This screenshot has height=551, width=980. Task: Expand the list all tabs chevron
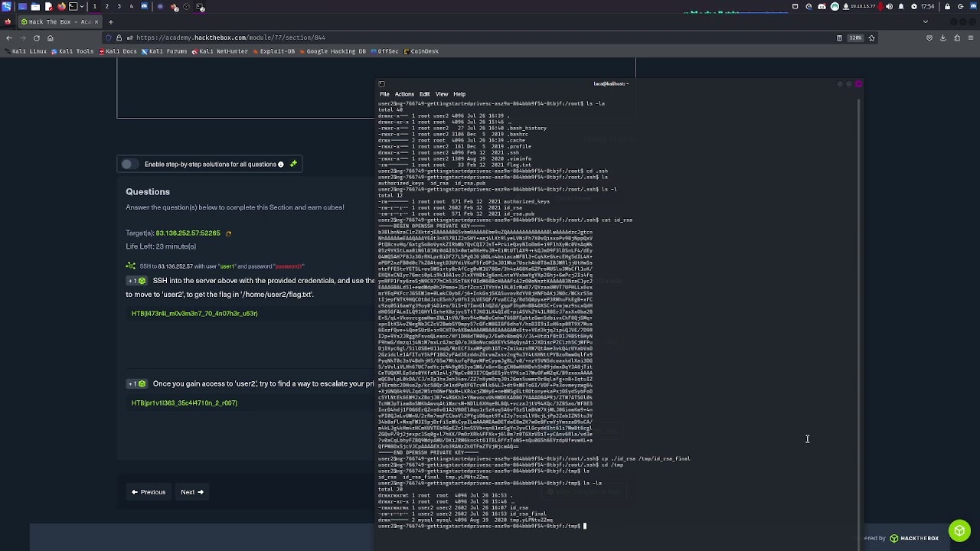click(926, 21)
